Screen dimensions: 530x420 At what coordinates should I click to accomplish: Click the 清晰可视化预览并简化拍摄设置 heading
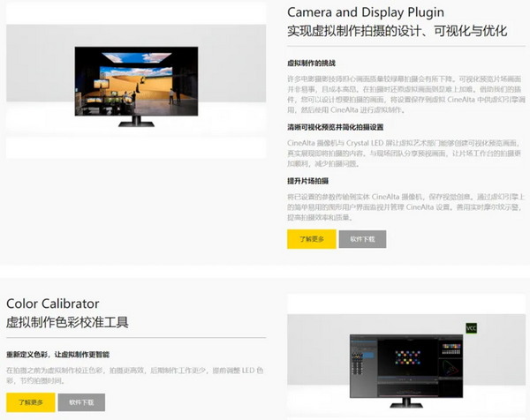(x=345, y=126)
